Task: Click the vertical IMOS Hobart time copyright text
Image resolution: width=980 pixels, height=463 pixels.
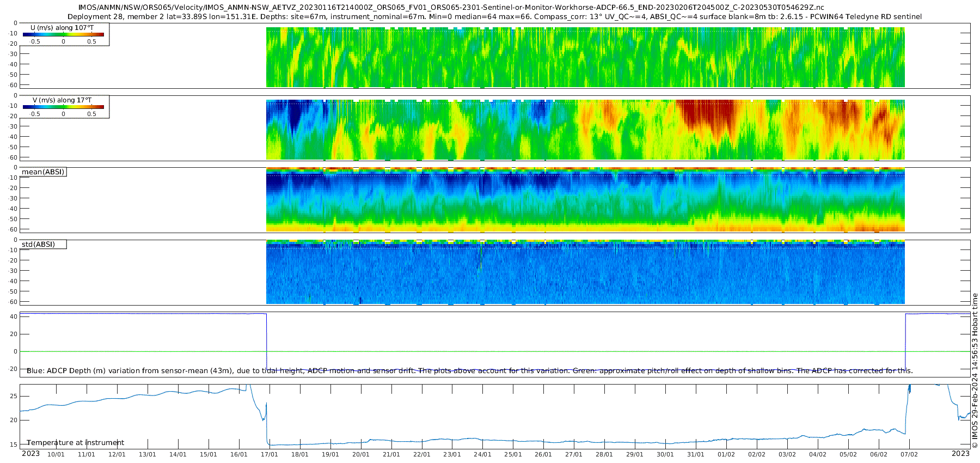Action: (975, 370)
